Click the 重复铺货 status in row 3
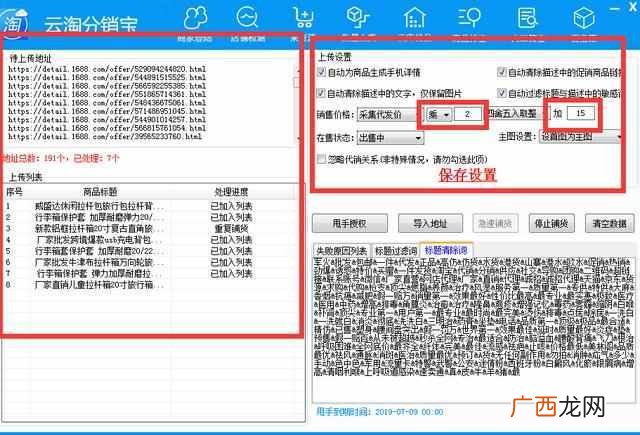This screenshot has height=435, width=640. [231, 229]
